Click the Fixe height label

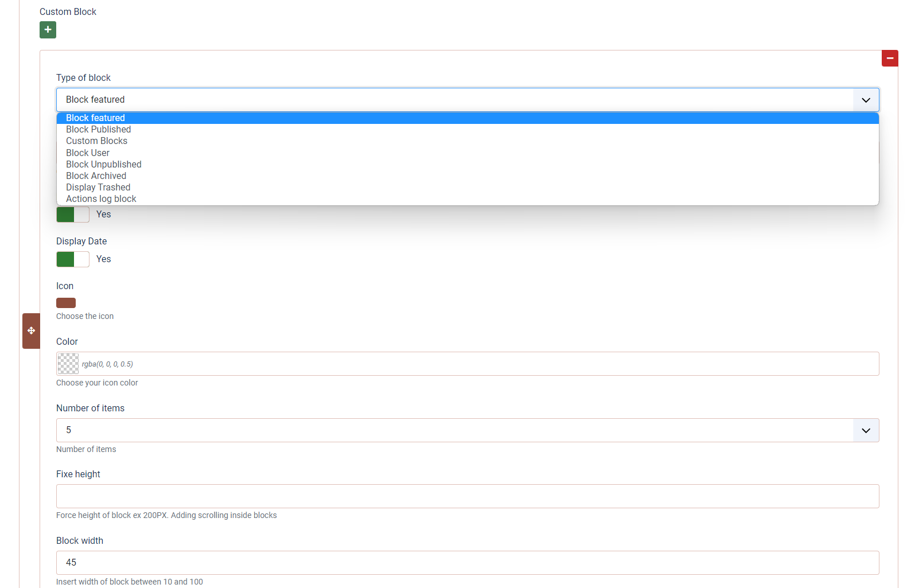78,474
